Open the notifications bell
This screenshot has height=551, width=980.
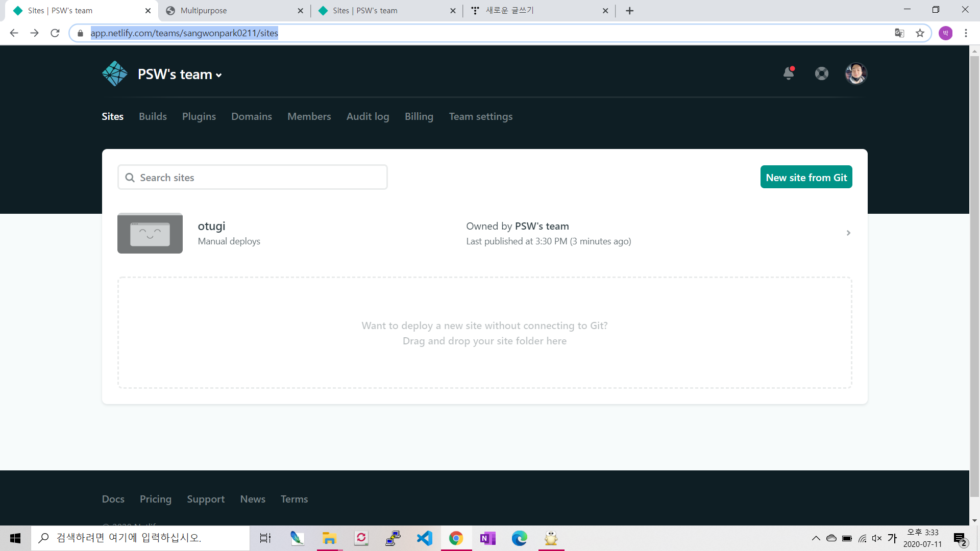pyautogui.click(x=789, y=73)
